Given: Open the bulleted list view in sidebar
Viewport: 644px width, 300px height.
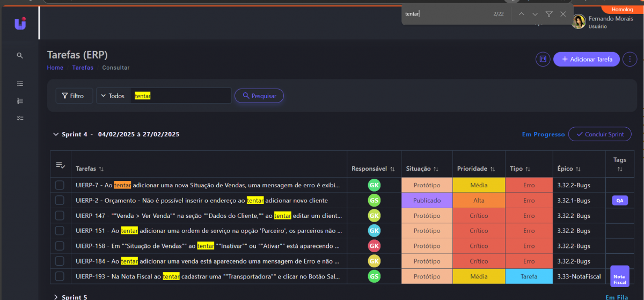Looking at the screenshot, I should pos(20,84).
